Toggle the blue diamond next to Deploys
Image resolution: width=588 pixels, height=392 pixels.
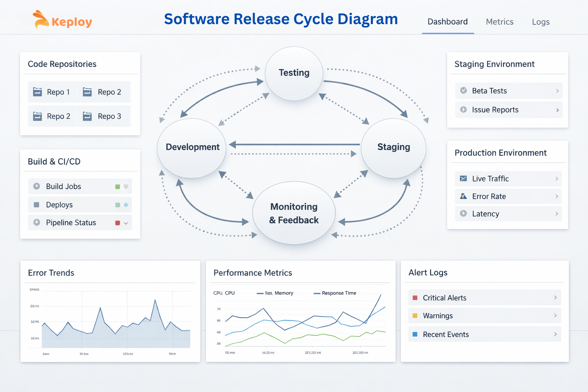[x=126, y=205]
